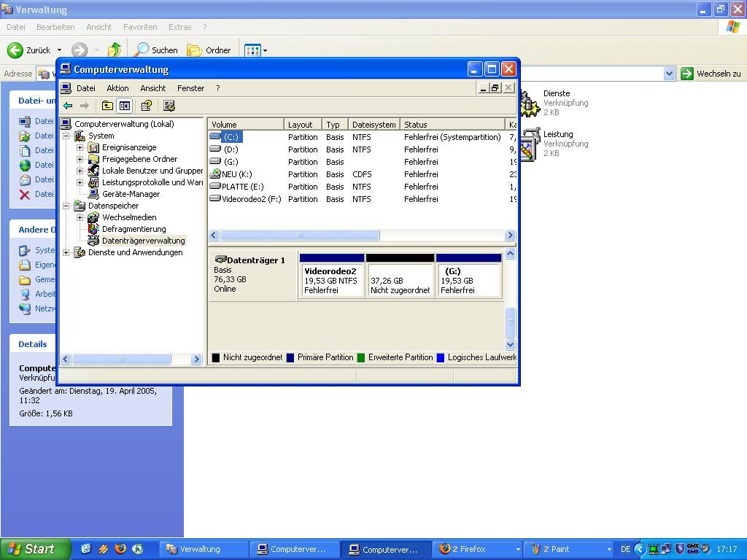747x560 pixels.
Task: Open the Adresse bar dropdown arrow
Action: (670, 74)
